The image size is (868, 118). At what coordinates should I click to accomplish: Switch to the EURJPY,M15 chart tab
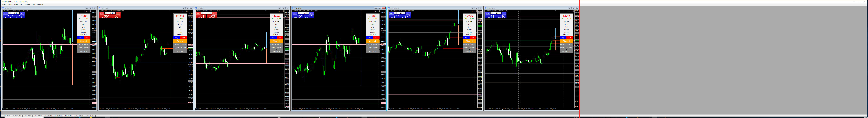click(x=58, y=116)
